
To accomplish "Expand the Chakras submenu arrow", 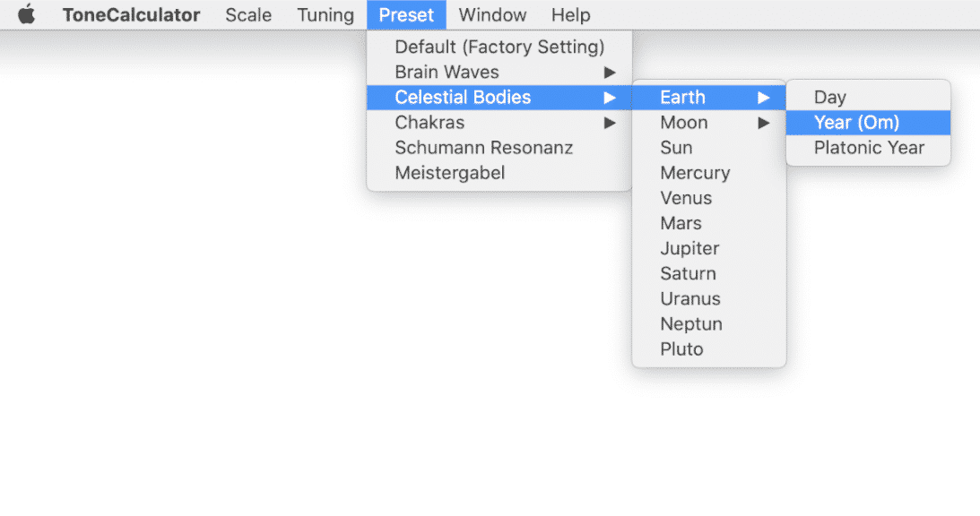I will coord(610,123).
